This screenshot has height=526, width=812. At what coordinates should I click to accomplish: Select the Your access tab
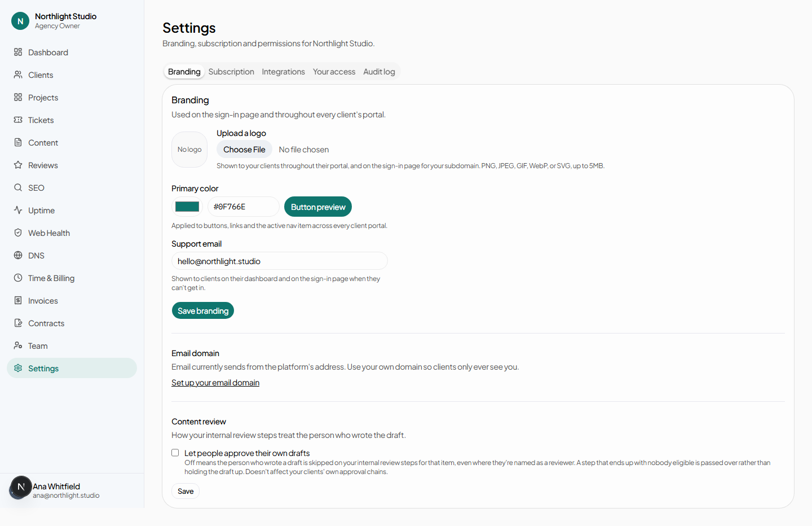[x=334, y=72]
